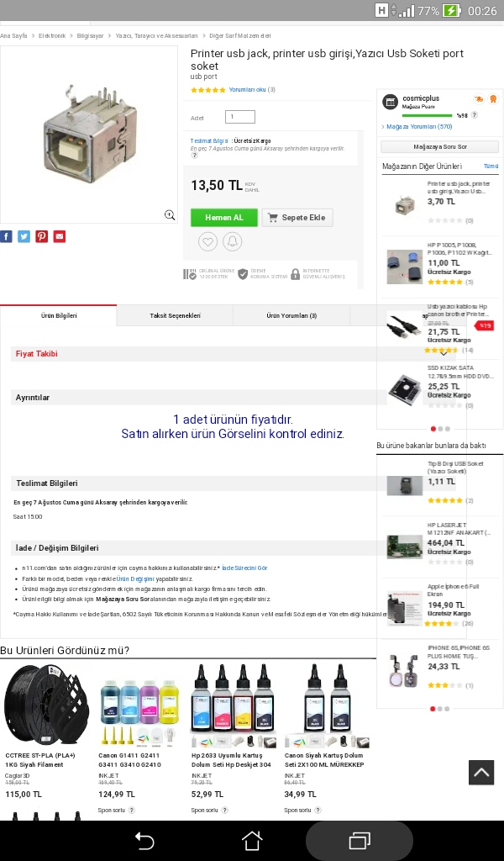
Task: Add item with Sepete Ekle button
Action: click(297, 218)
